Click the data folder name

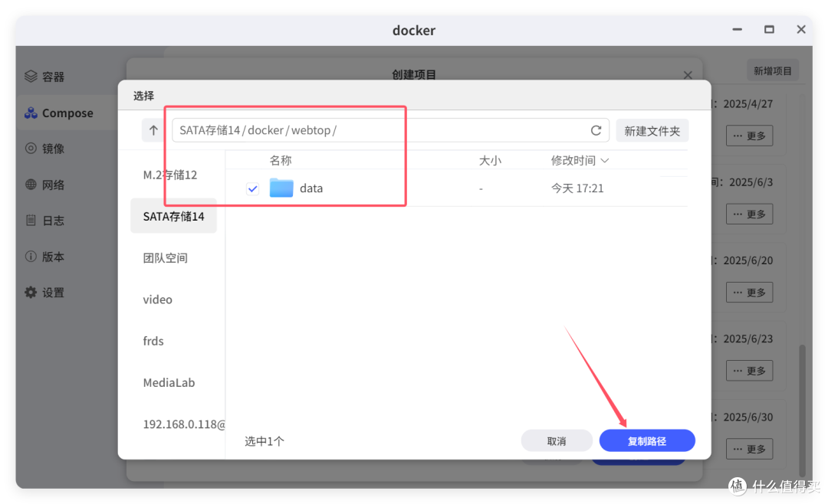(x=311, y=188)
